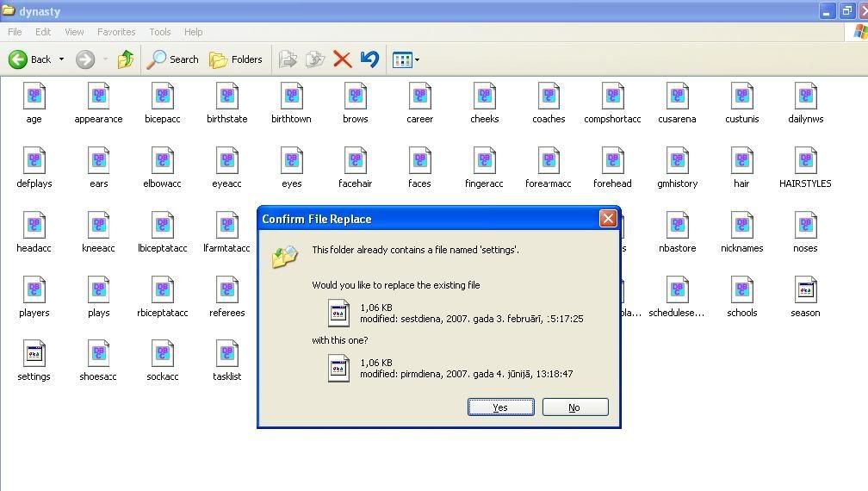The height and width of the screenshot is (491, 868).
Task: Open the View menu
Action: click(x=74, y=32)
